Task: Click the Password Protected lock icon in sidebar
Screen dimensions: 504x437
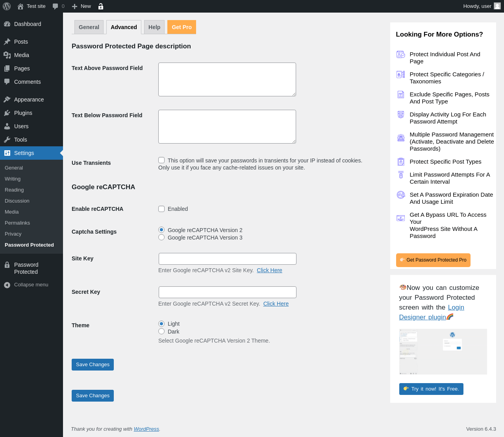Action: (7, 265)
